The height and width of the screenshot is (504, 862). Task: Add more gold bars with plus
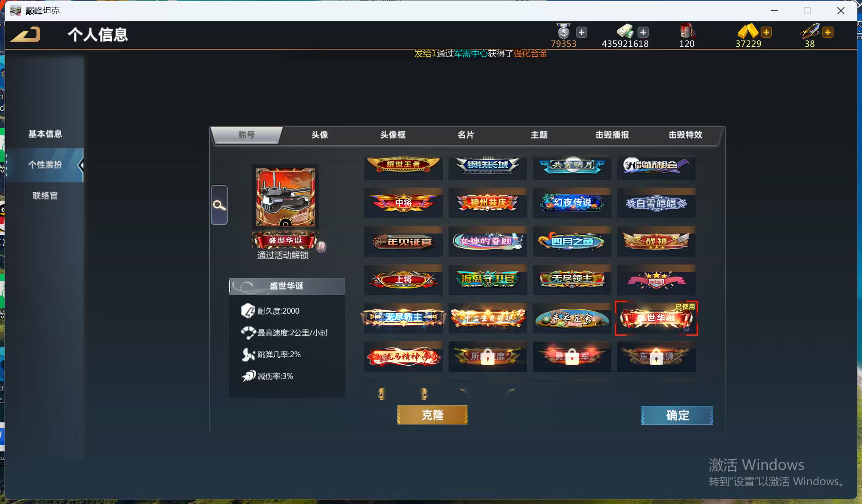tap(766, 32)
